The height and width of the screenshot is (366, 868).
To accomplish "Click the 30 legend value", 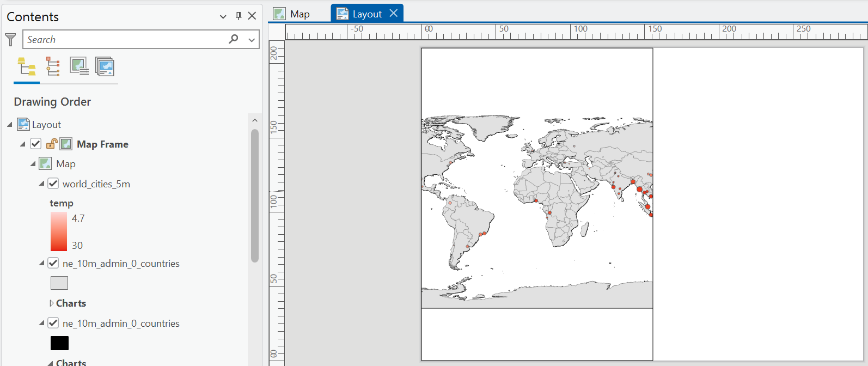I will (x=77, y=246).
